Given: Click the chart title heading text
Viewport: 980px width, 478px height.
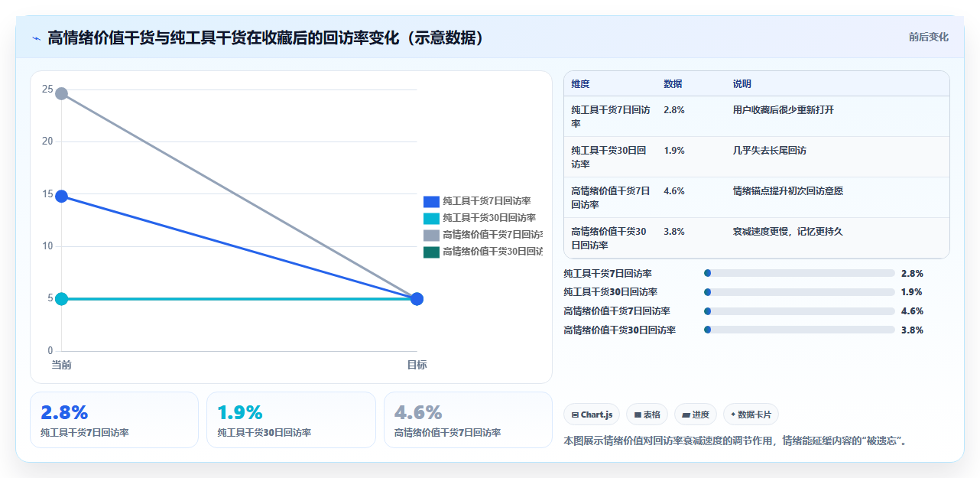Looking at the screenshot, I should coord(266,37).
